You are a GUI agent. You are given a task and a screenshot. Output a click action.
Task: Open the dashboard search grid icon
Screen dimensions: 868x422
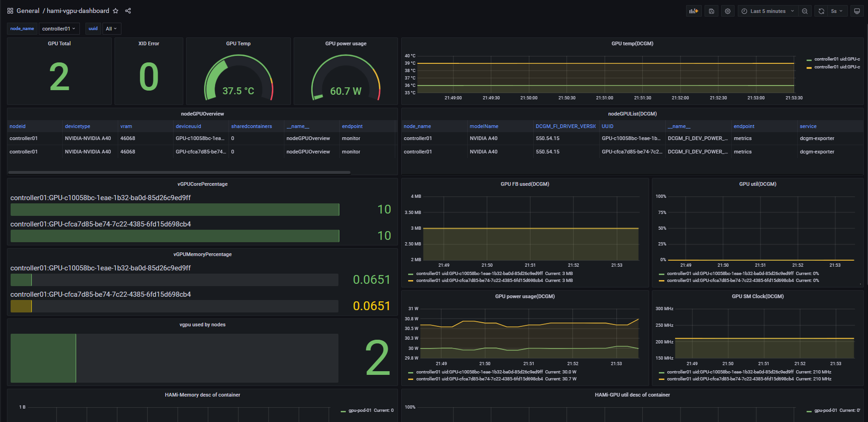pos(10,11)
